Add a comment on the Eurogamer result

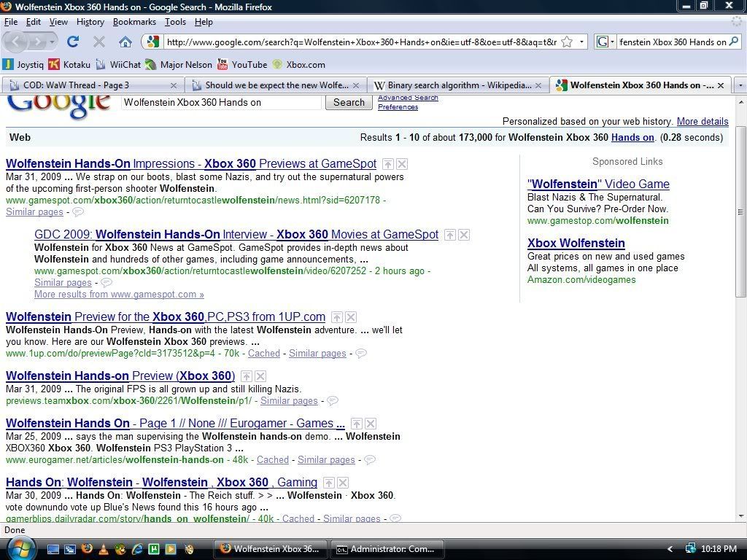tap(370, 459)
